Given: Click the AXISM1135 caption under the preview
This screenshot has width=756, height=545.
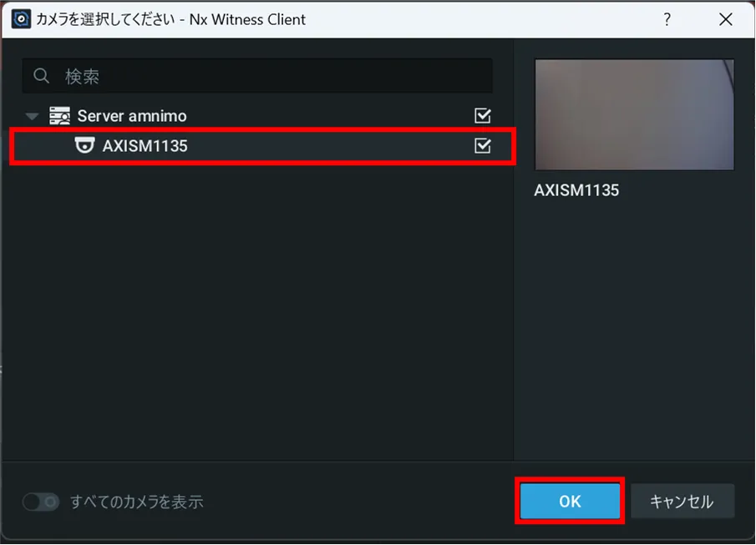Looking at the screenshot, I should click(x=576, y=190).
